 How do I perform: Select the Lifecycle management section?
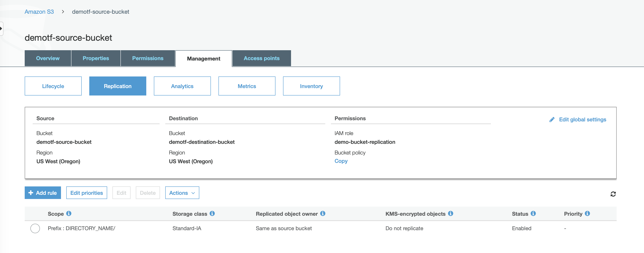coord(53,86)
